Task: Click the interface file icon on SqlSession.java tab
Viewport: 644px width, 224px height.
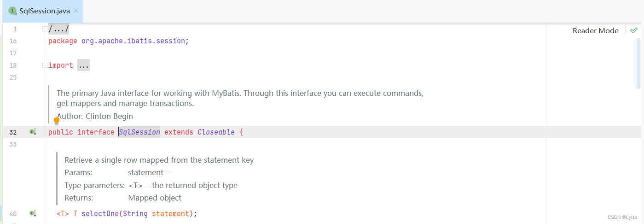Action: [x=12, y=11]
